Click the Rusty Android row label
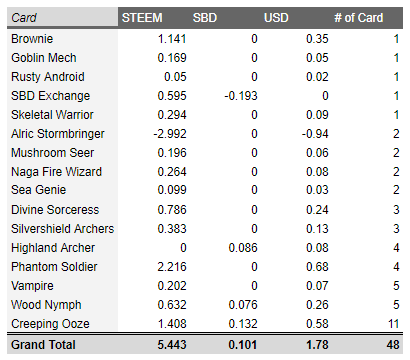The width and height of the screenshot is (410, 360). (x=48, y=77)
